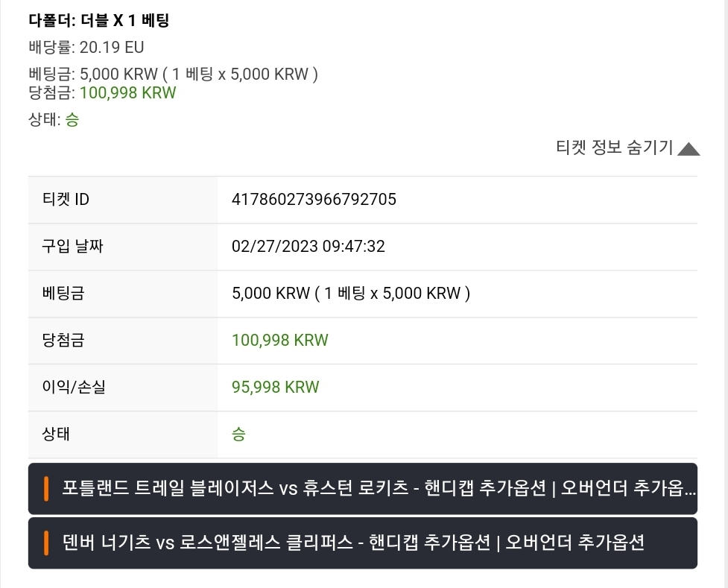The height and width of the screenshot is (588, 728).
Task: Click orange marker on Denver match row
Action: point(46,543)
